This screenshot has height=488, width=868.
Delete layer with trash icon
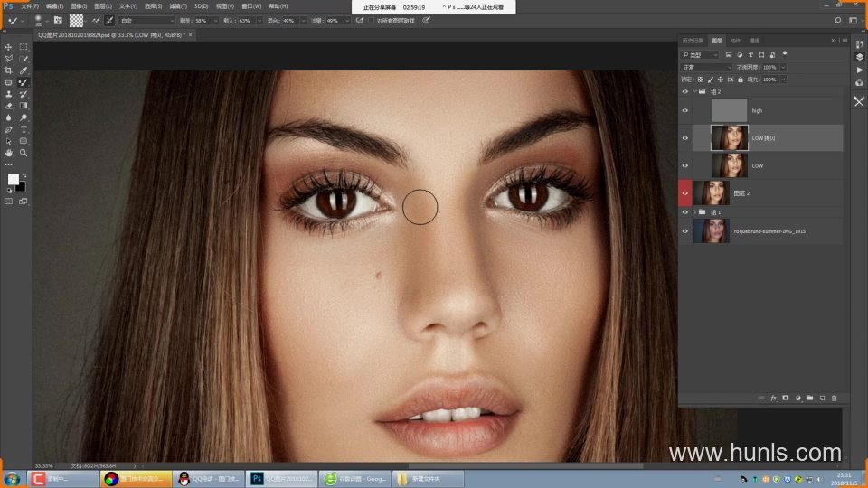(x=835, y=398)
